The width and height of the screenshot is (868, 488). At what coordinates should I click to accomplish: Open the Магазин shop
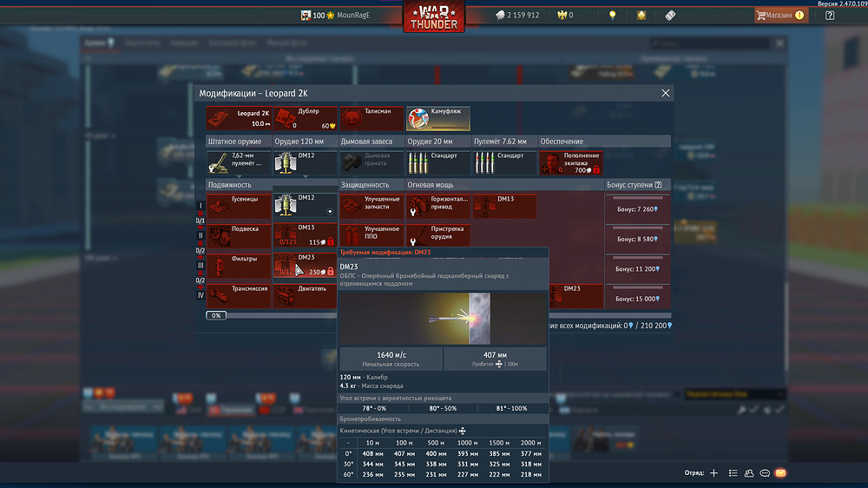(x=780, y=15)
